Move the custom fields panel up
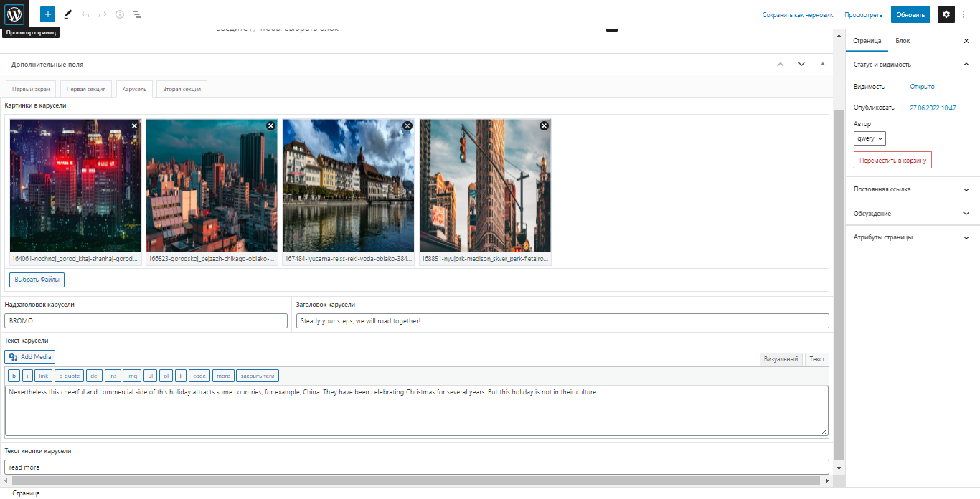Image resolution: width=980 pixels, height=499 pixels. tap(781, 64)
